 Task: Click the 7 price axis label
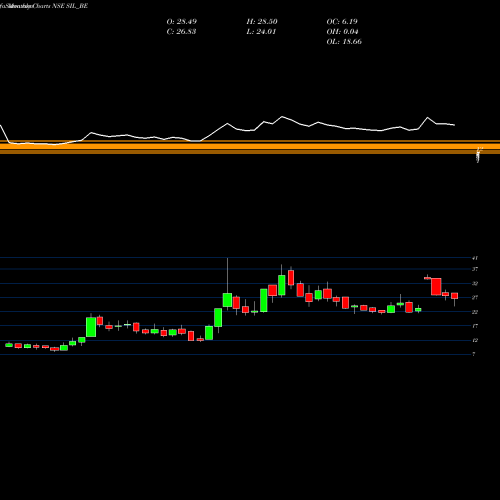(474, 354)
